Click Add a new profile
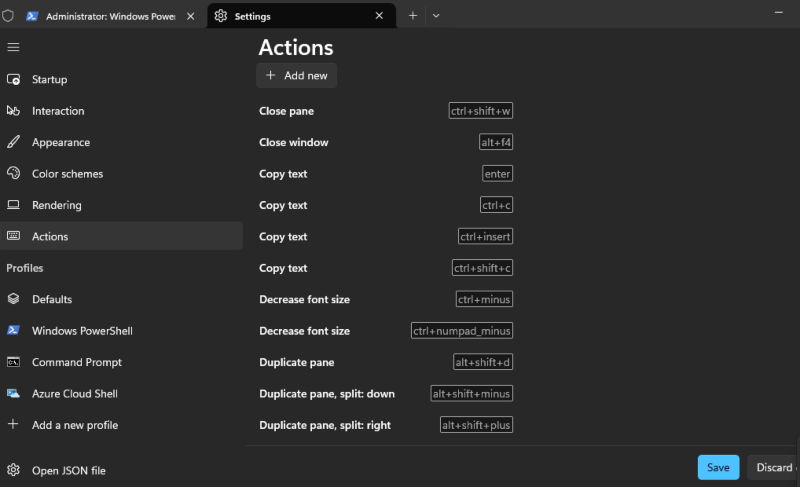This screenshot has width=800, height=487. point(121,425)
